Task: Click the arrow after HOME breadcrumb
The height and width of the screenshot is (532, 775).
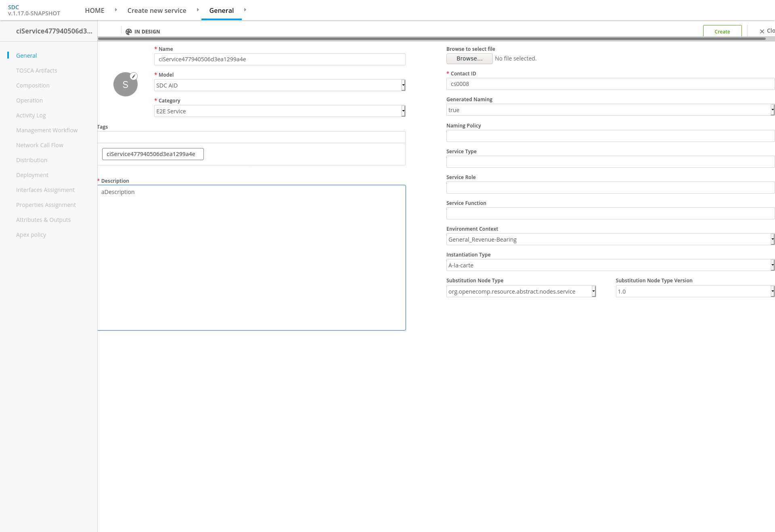Action: click(x=116, y=10)
